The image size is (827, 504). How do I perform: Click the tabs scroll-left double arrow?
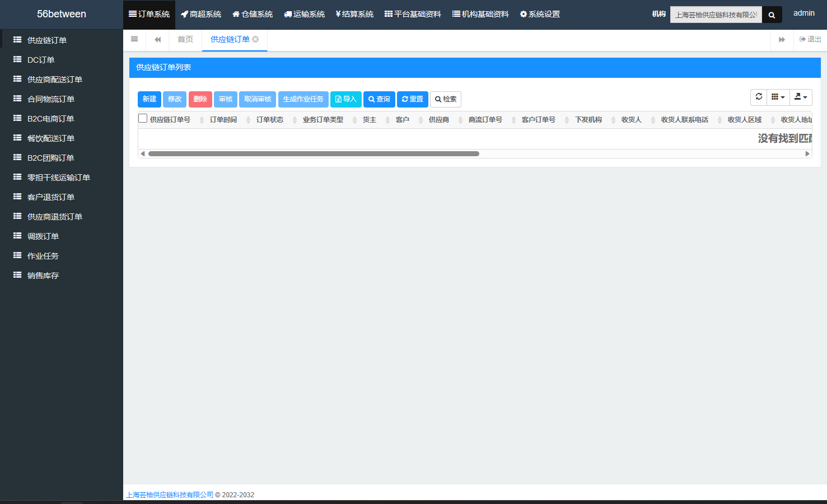(x=158, y=39)
